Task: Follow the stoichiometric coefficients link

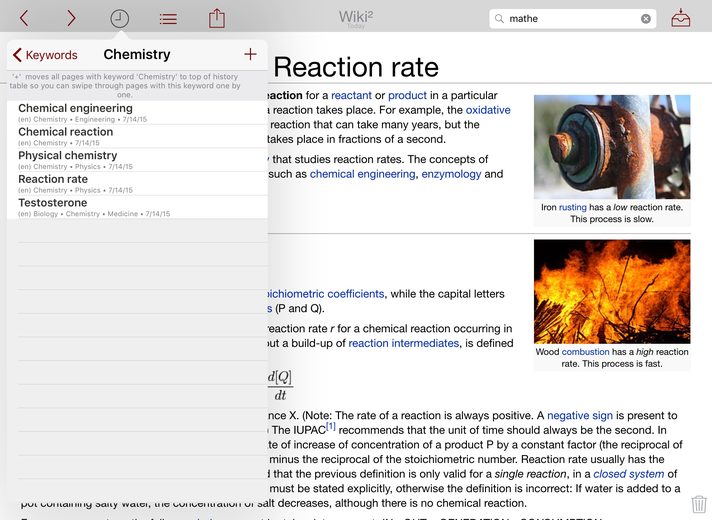Action: pyautogui.click(x=326, y=294)
